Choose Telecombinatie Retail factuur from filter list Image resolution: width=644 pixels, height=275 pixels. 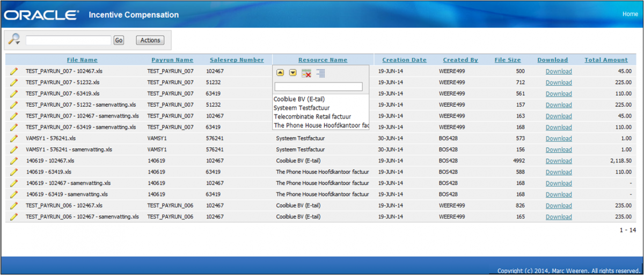pyautogui.click(x=312, y=117)
